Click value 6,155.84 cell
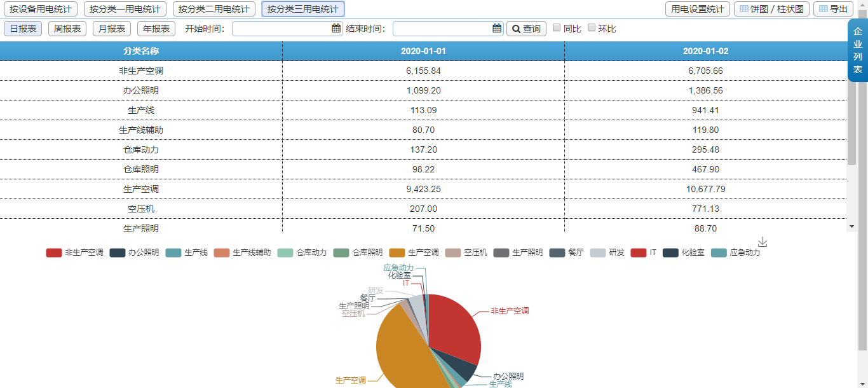This screenshot has height=388, width=868. (423, 71)
